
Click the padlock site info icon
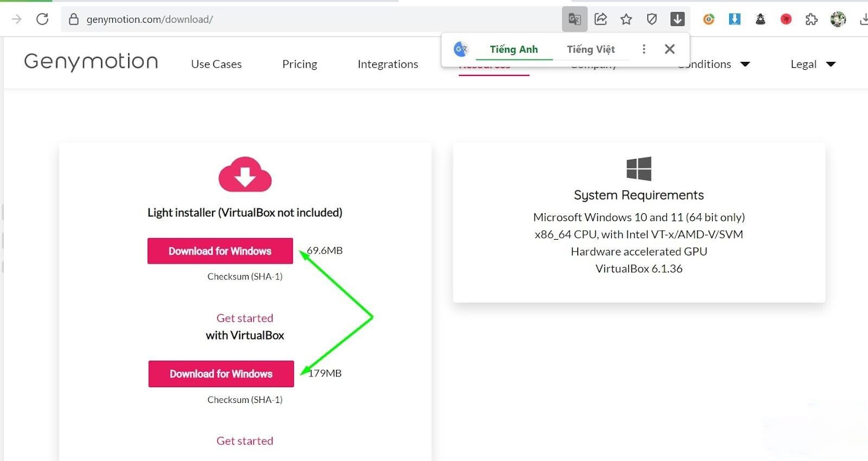click(x=74, y=20)
